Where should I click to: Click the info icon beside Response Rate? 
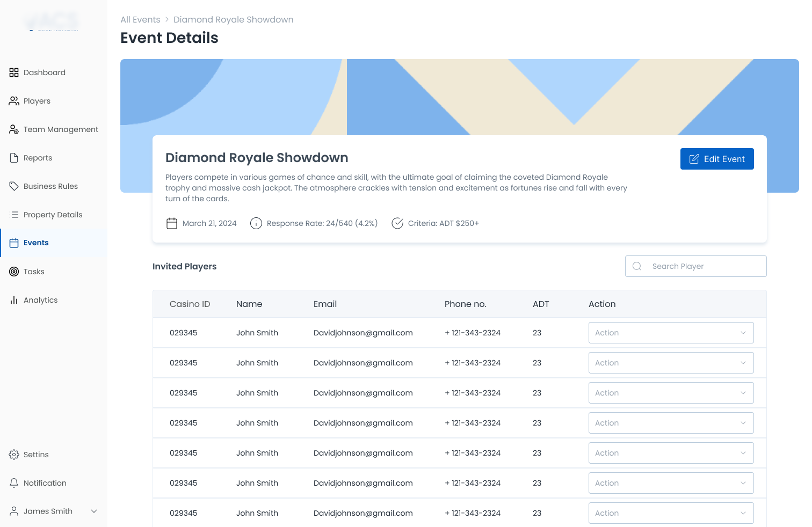pyautogui.click(x=256, y=223)
